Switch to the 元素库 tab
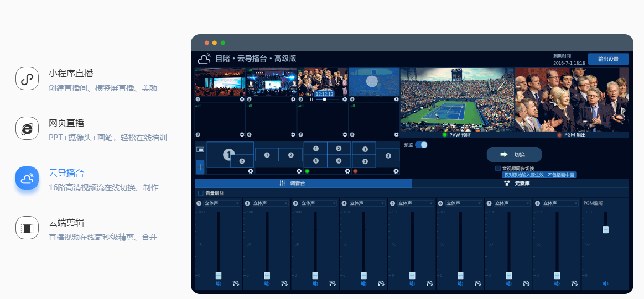Screen dimensions: 644x299 tap(520, 183)
